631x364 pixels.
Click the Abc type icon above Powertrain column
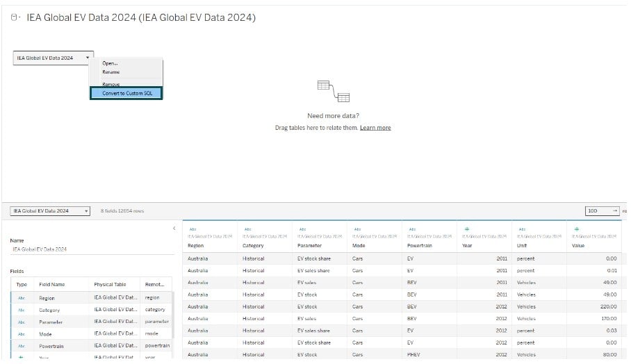click(x=413, y=229)
